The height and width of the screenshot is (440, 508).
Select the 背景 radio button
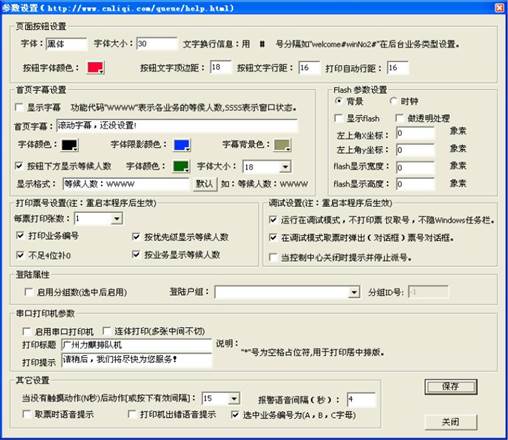tap(339, 101)
